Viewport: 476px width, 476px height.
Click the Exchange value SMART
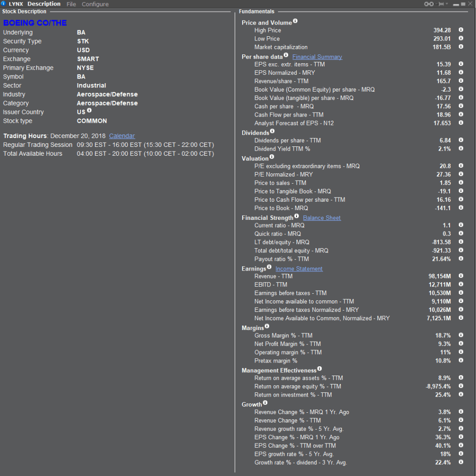(88, 59)
